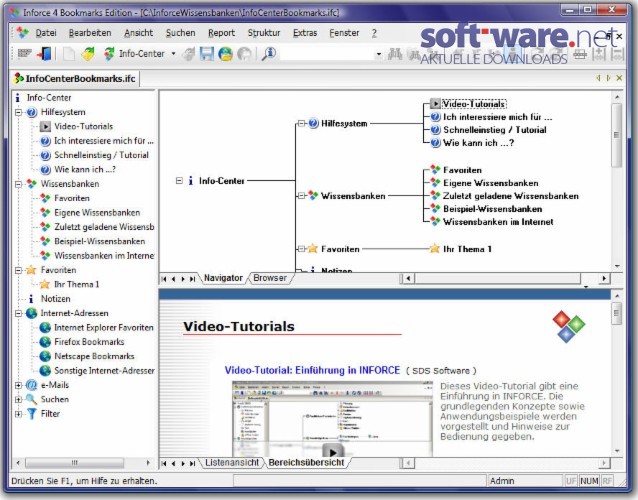Switch to the Navigator tab
Screen dimensions: 638x500
point(223,278)
